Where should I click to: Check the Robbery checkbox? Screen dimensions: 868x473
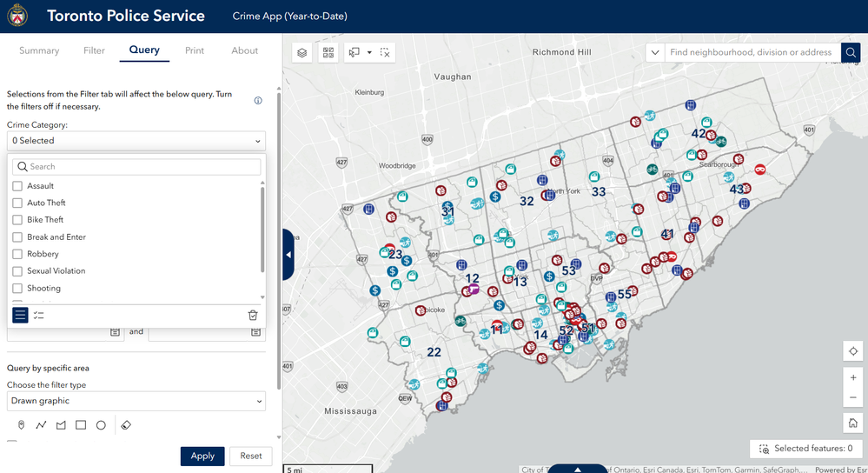17,254
